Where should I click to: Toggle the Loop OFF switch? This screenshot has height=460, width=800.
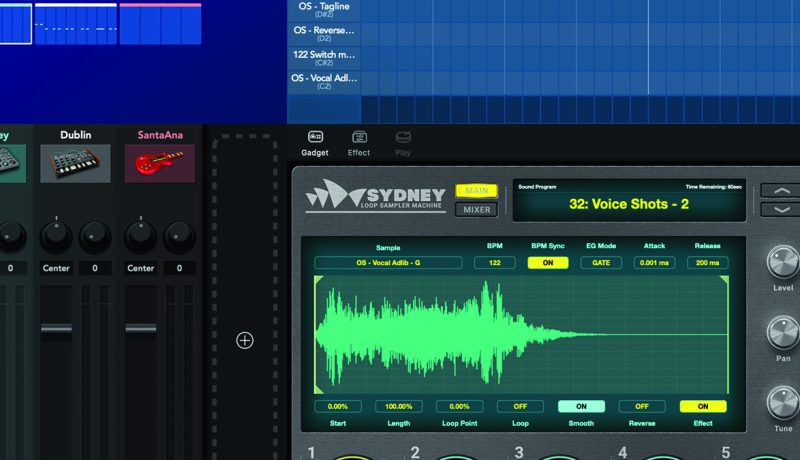pyautogui.click(x=520, y=406)
